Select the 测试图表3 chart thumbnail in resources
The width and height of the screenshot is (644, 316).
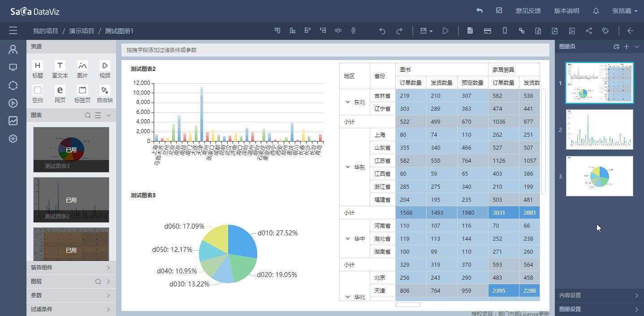tap(71, 150)
